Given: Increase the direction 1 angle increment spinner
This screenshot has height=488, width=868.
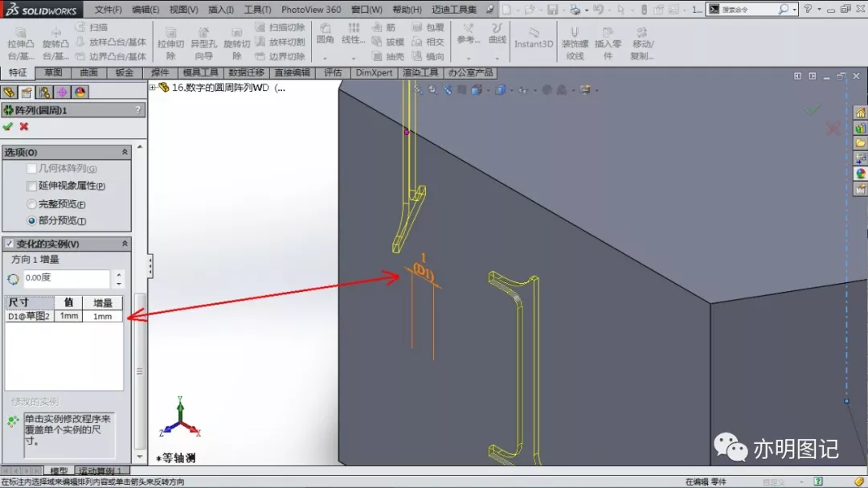Looking at the screenshot, I should click(x=119, y=273).
